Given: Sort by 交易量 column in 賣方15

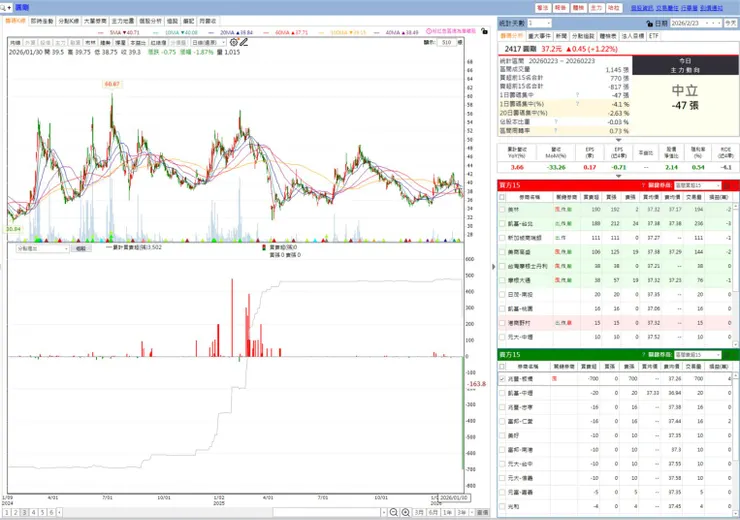Looking at the screenshot, I should point(694,366).
